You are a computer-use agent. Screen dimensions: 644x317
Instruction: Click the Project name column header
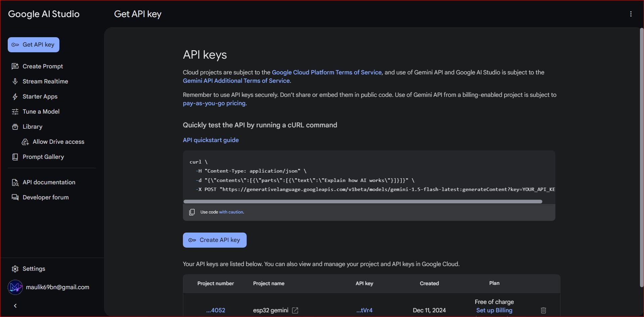pos(268,283)
